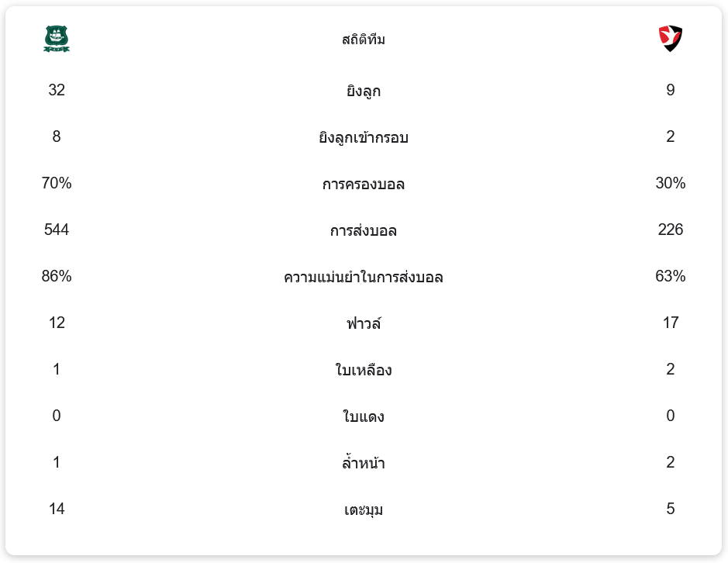Click the red Cheltenham Town team crest

[x=670, y=38]
